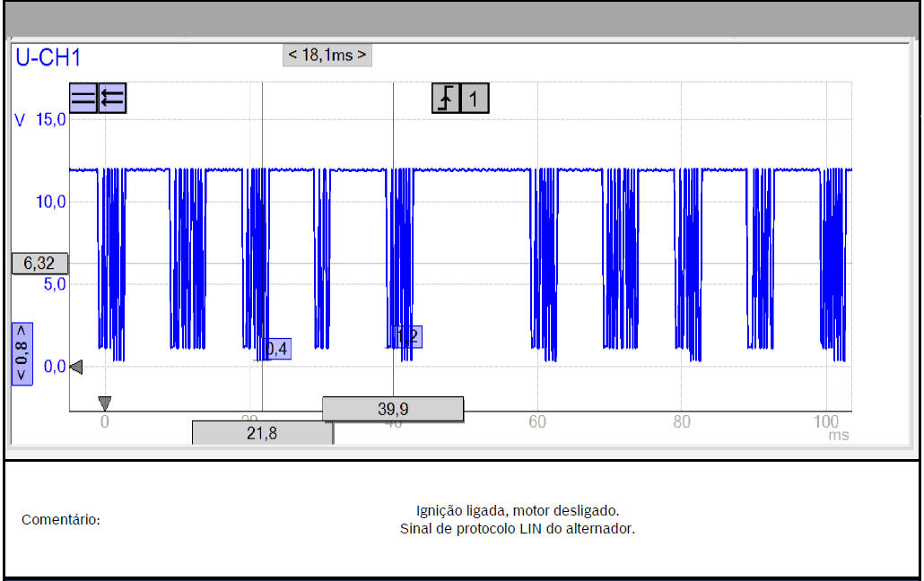This screenshot has height=581, width=924.
Task: Click the 15,0 voltage axis label
Action: (51, 120)
